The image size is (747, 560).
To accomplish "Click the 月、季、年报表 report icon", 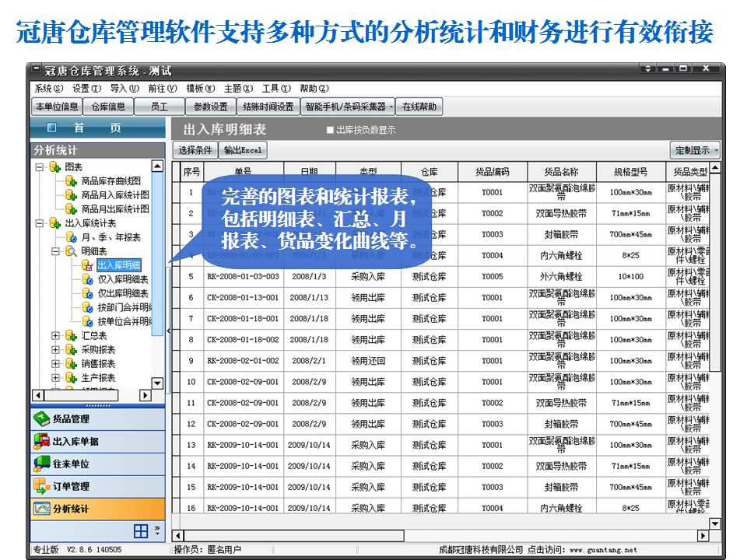I will coord(71,237).
